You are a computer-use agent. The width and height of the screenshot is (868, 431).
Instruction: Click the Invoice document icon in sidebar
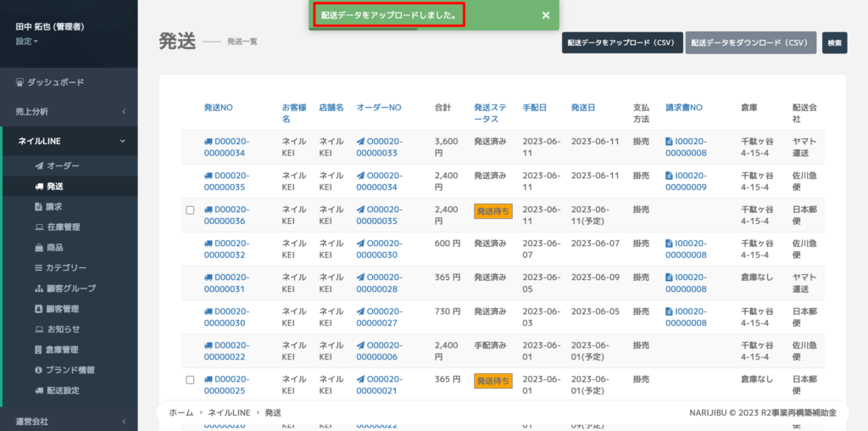(x=38, y=206)
